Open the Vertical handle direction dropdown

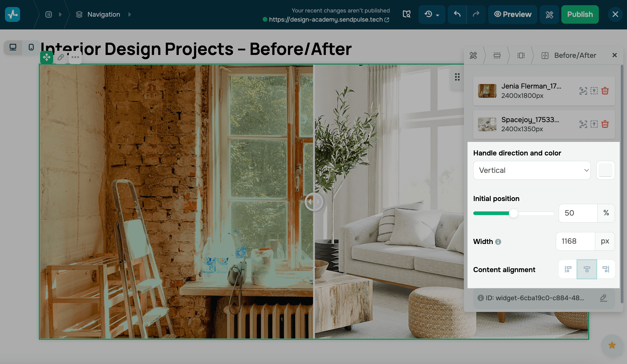pos(532,170)
